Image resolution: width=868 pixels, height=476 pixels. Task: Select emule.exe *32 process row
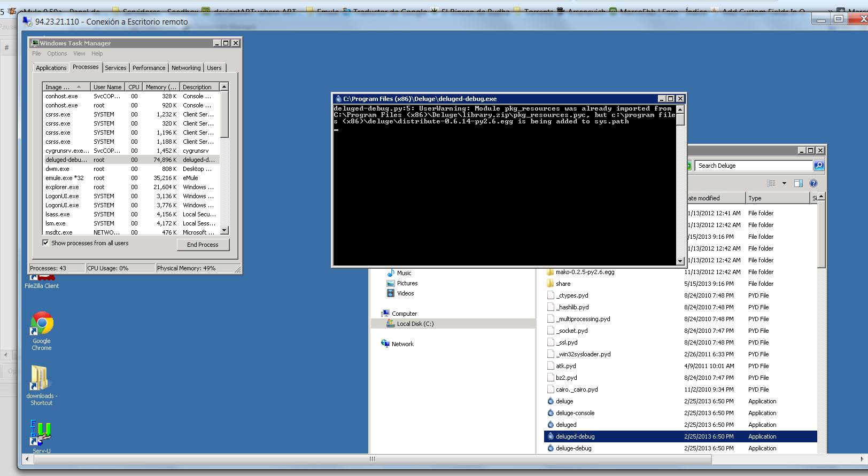[131, 178]
